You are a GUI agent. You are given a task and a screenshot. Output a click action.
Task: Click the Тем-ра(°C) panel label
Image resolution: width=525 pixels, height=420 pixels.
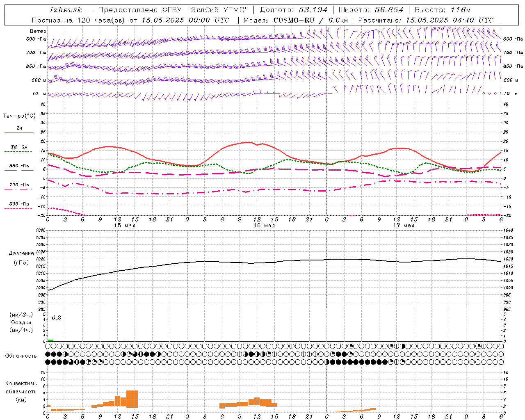point(19,116)
